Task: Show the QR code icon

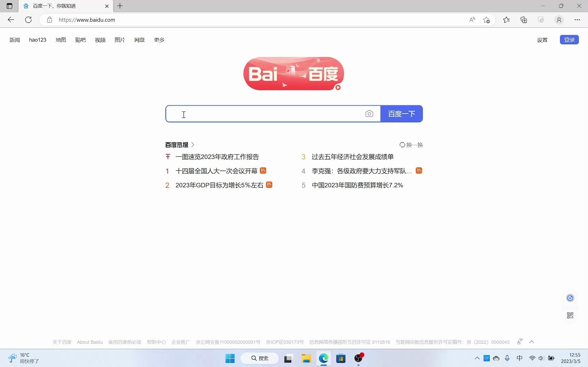Action: pyautogui.click(x=570, y=316)
